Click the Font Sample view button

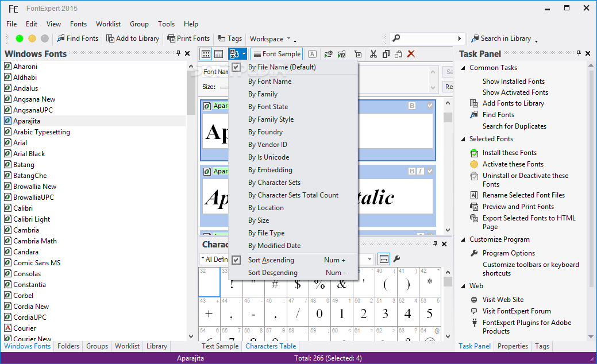277,54
